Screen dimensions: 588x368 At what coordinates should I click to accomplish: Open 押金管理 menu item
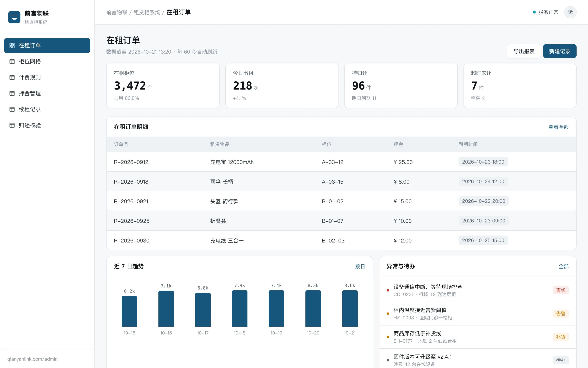47,93
